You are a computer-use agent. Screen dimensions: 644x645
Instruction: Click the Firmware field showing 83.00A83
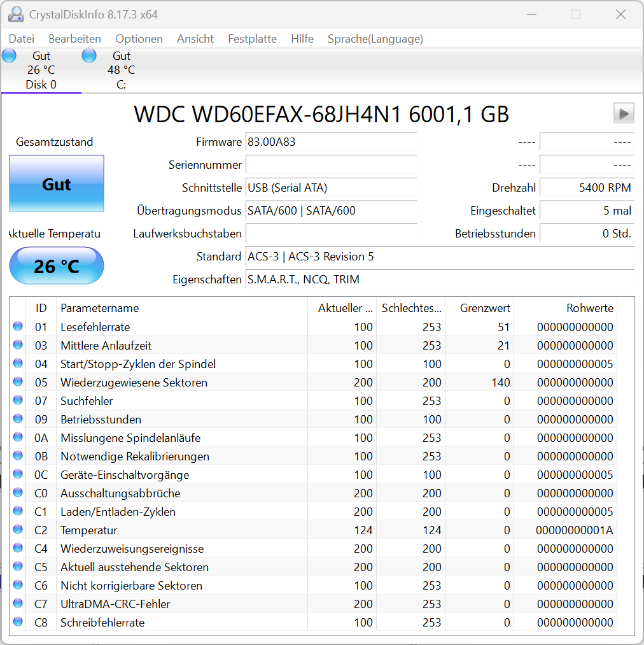tap(331, 141)
